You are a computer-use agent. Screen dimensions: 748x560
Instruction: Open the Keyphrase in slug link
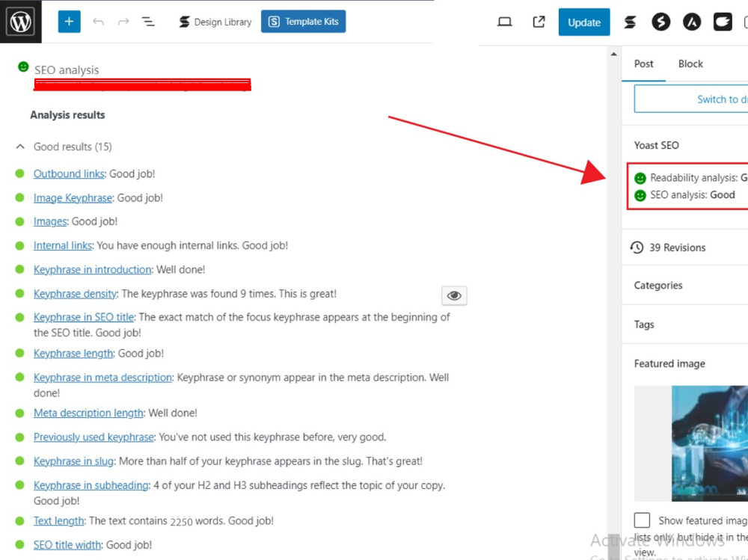(73, 461)
